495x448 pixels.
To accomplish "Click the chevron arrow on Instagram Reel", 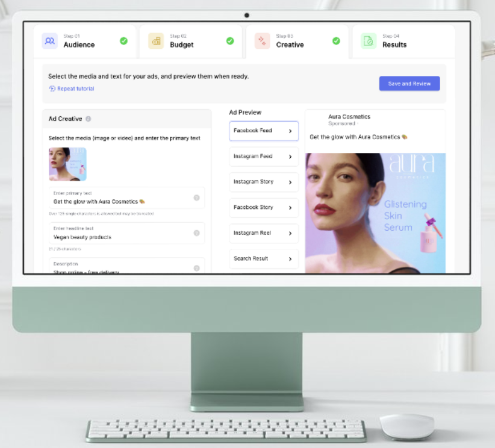I will [290, 233].
